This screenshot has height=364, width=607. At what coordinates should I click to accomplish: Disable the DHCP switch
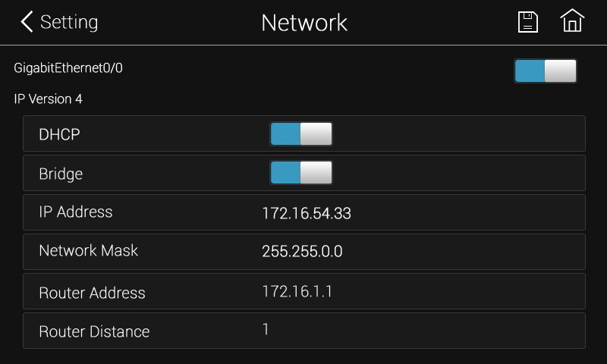(x=300, y=133)
